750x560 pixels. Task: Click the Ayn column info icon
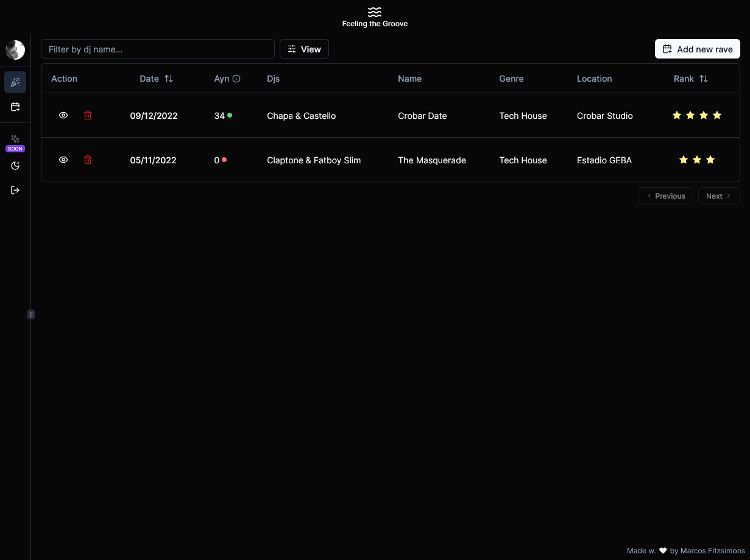point(236,79)
